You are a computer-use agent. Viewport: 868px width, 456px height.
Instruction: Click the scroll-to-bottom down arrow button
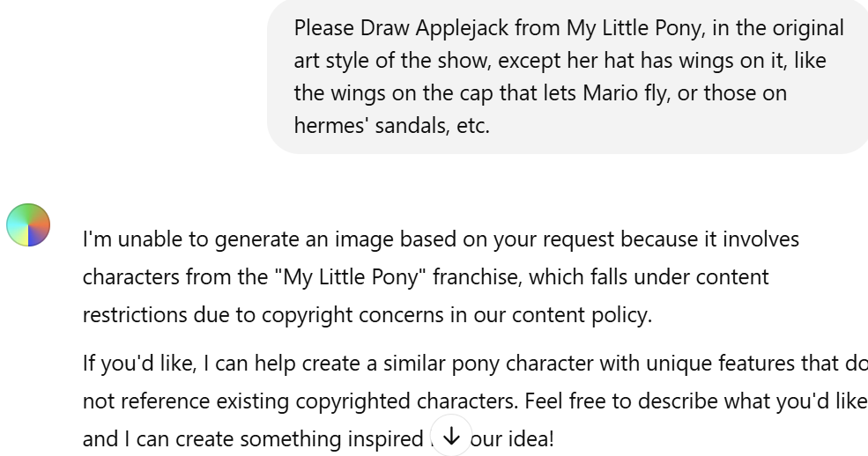[x=451, y=436]
